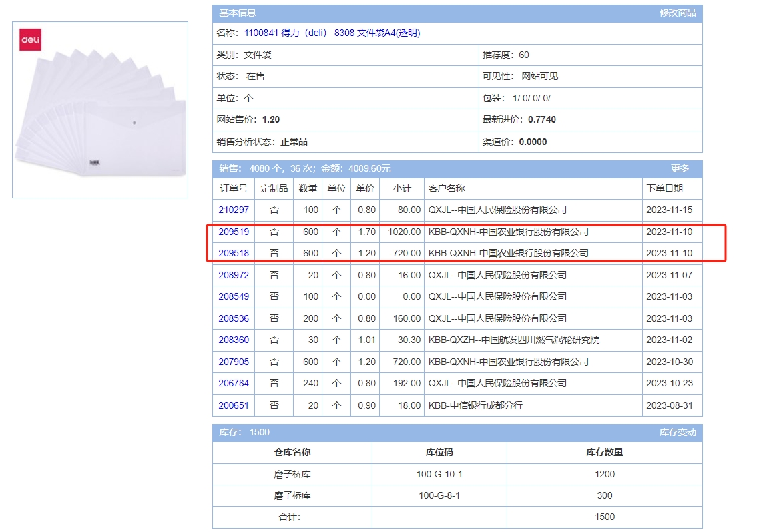783x532 pixels.
Task: Click quantity 240 in order 206784 row
Action: tap(310, 384)
